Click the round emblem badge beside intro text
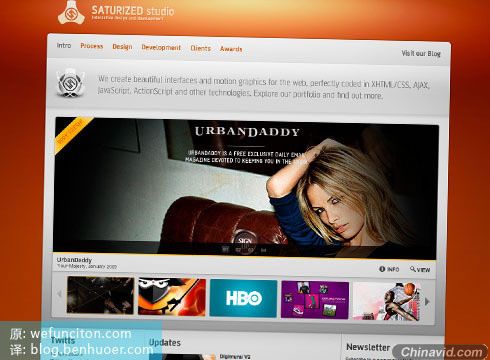The height and width of the screenshot is (360, 490). click(x=69, y=83)
